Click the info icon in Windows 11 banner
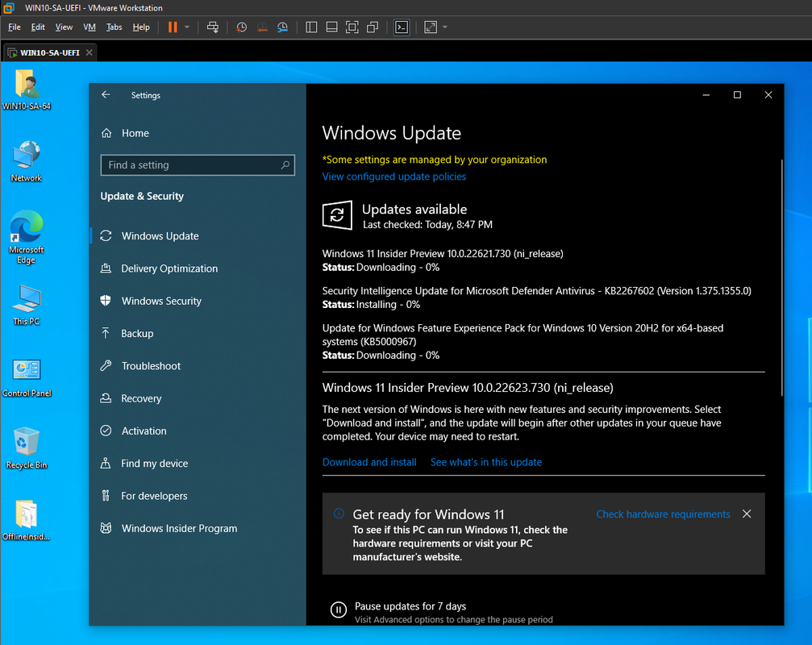This screenshot has width=812, height=645. pyautogui.click(x=339, y=514)
